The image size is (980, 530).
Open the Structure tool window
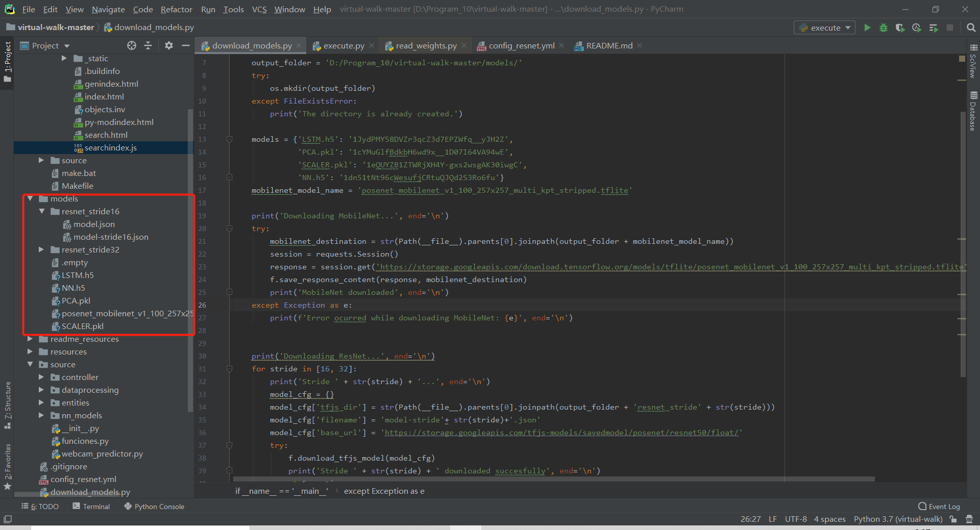(7, 405)
